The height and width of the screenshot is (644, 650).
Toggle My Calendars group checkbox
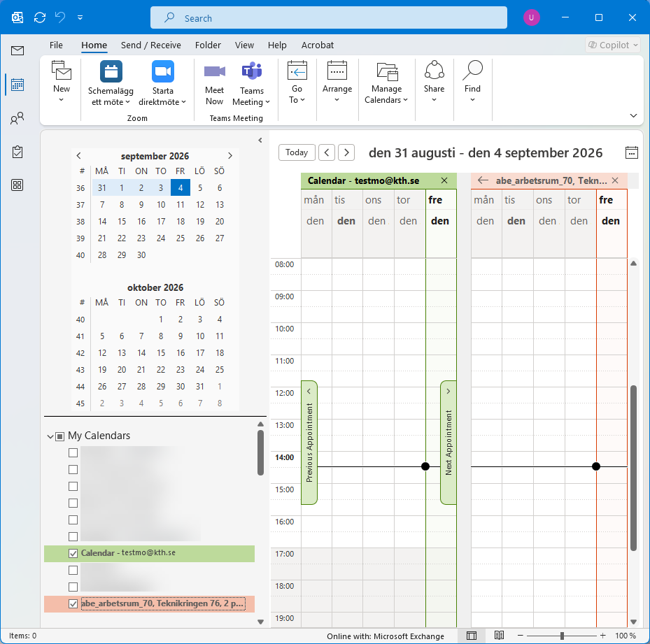click(60, 436)
